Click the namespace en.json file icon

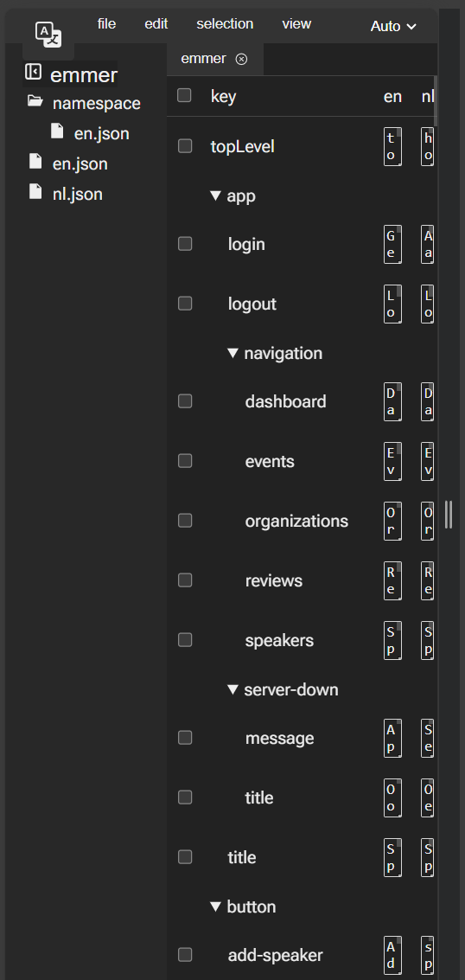(x=57, y=131)
